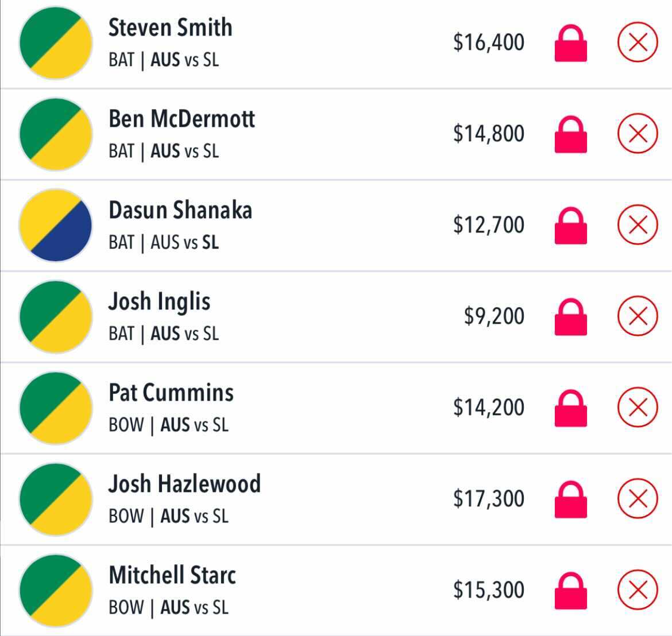Remove Mitchell Starc from the lineup
Viewport: 672px width, 636px height.
638,590
